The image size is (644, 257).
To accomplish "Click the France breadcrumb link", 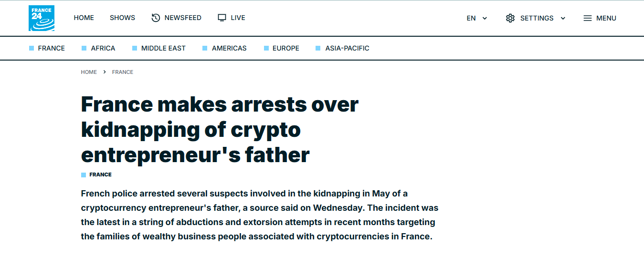I will point(123,72).
